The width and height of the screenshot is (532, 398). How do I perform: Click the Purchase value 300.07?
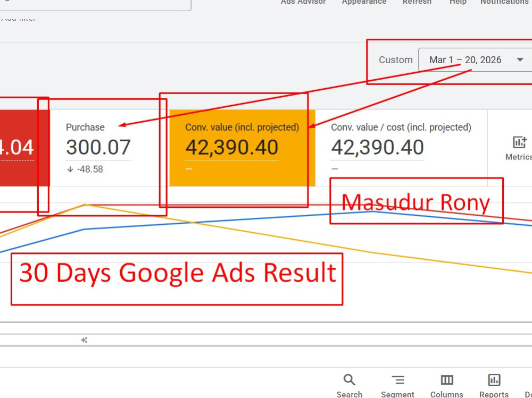point(98,147)
